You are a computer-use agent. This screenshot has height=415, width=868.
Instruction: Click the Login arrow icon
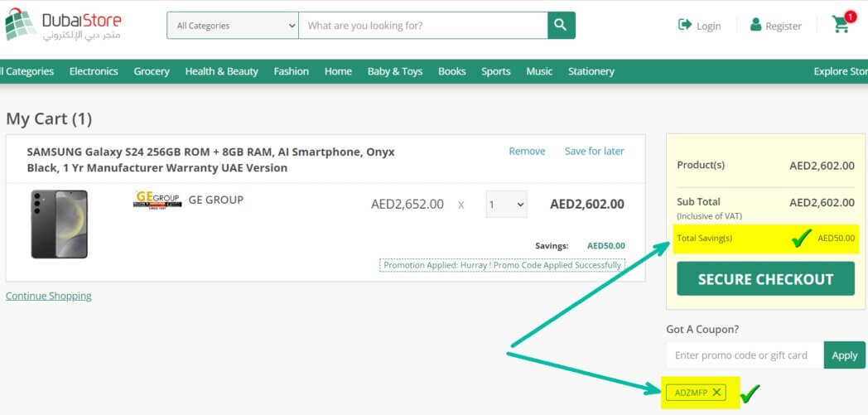[x=685, y=25]
